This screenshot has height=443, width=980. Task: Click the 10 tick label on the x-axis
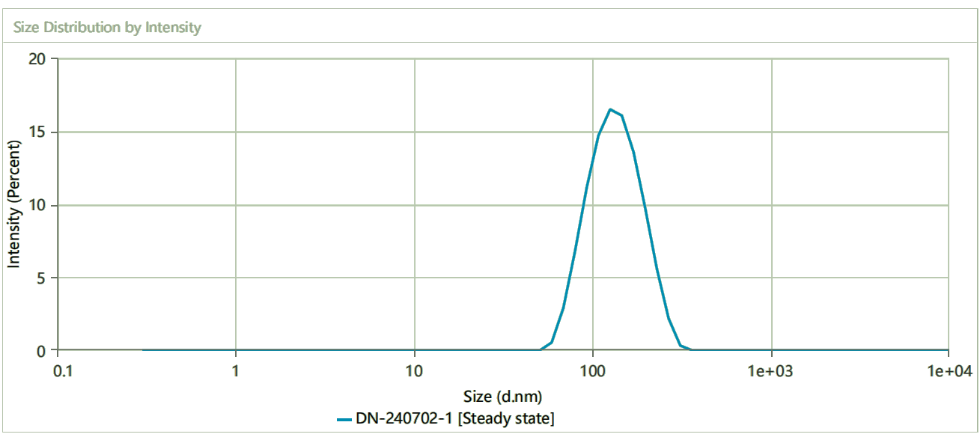(x=414, y=370)
